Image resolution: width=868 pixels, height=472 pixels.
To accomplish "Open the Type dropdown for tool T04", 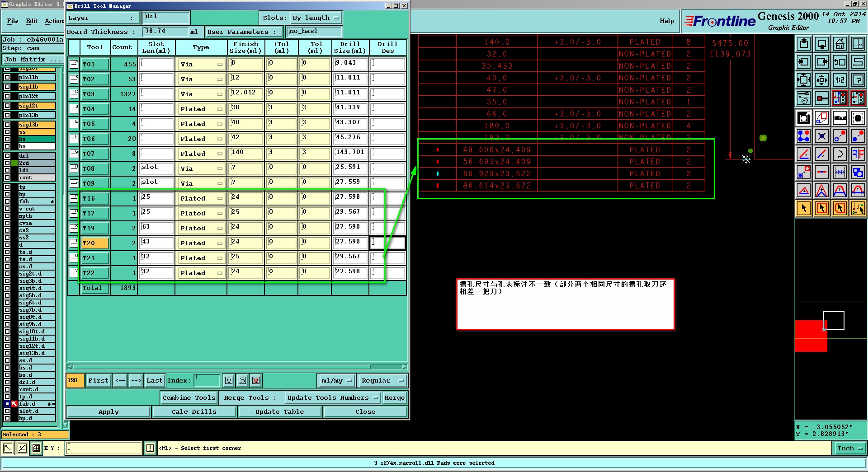I will (201, 109).
